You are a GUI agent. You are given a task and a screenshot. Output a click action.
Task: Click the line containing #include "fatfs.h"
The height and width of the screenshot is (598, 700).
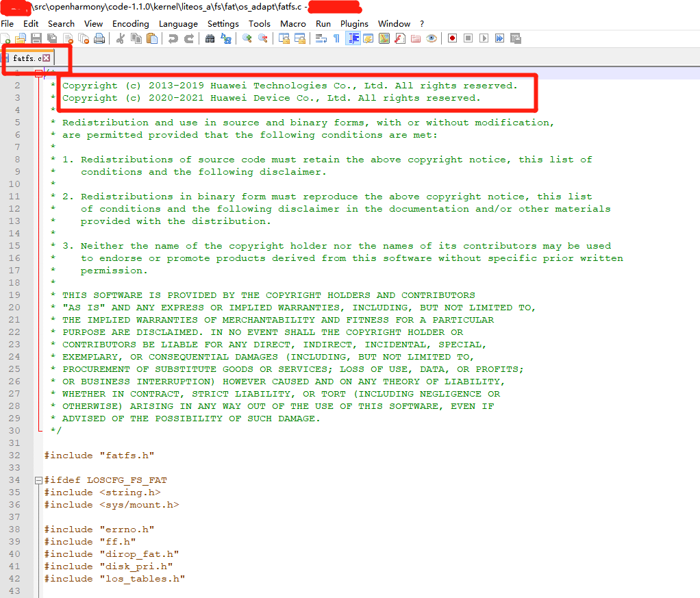point(99,456)
